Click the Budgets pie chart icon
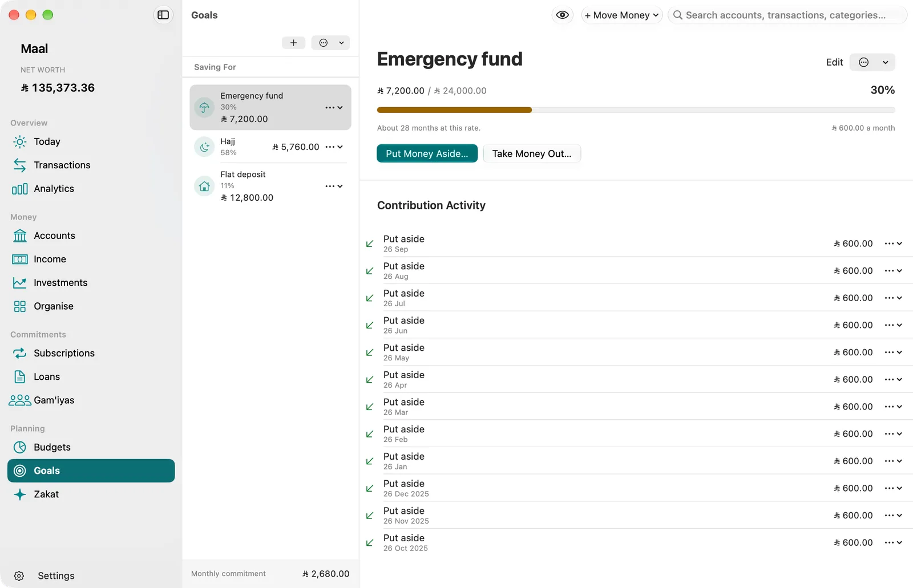913x588 pixels. click(20, 447)
